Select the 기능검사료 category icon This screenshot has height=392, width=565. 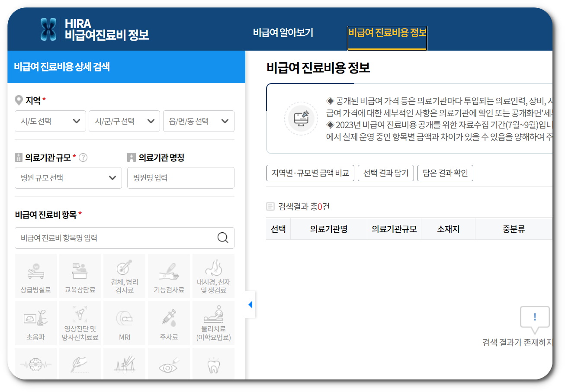(x=169, y=276)
